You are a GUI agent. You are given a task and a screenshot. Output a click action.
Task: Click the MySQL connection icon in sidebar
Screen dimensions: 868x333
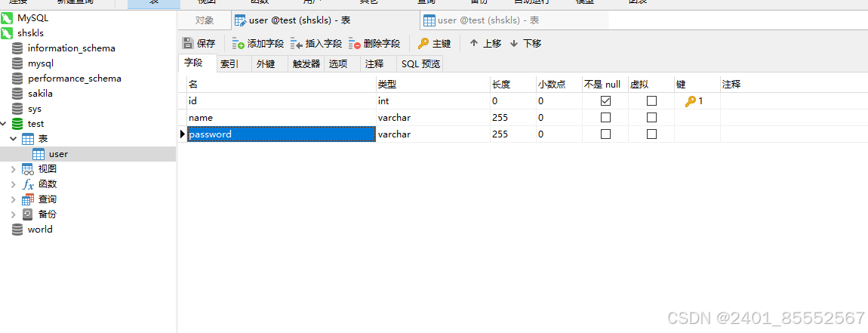pyautogui.click(x=7, y=17)
